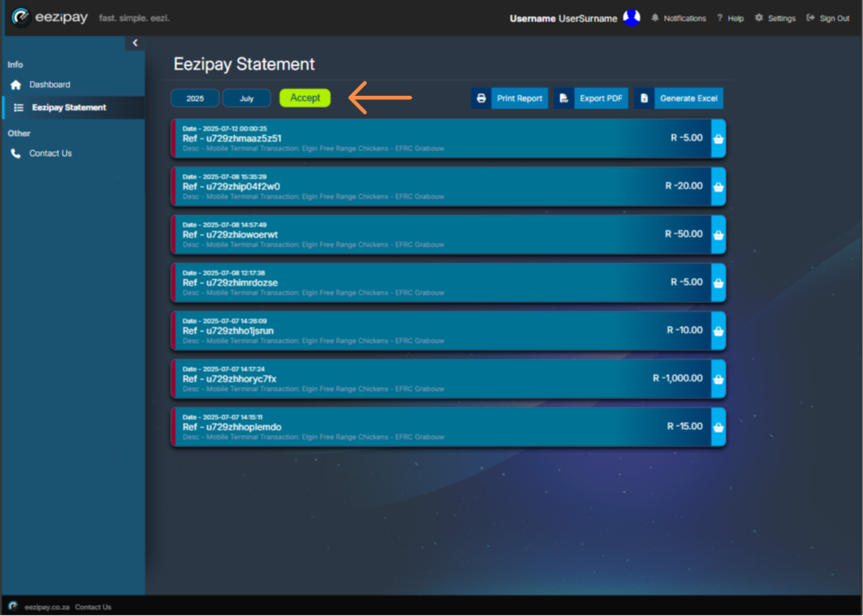Click the PDF file icon beside Export PDF
This screenshot has height=616, width=863.
564,98
